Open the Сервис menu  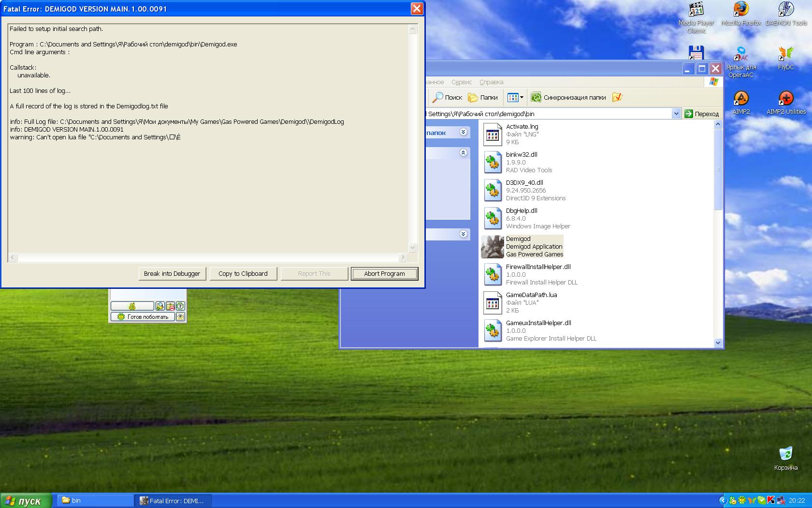(462, 82)
